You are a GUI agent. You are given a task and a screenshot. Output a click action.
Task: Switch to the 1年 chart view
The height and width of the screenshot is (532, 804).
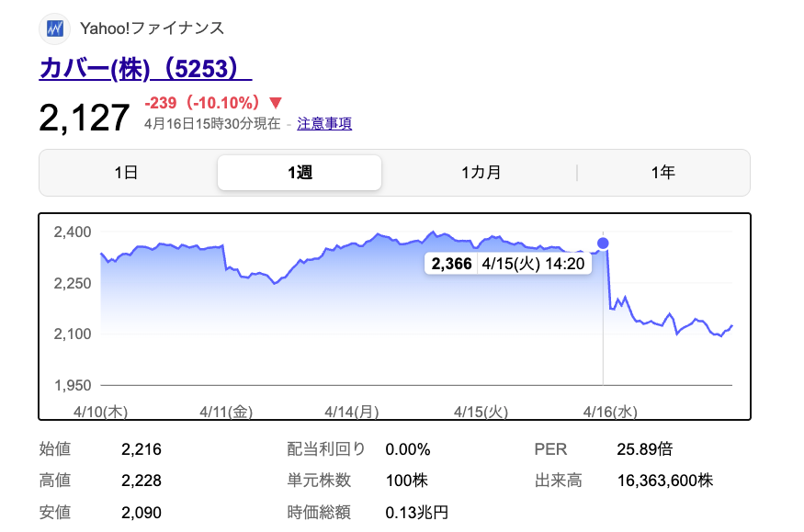[662, 173]
